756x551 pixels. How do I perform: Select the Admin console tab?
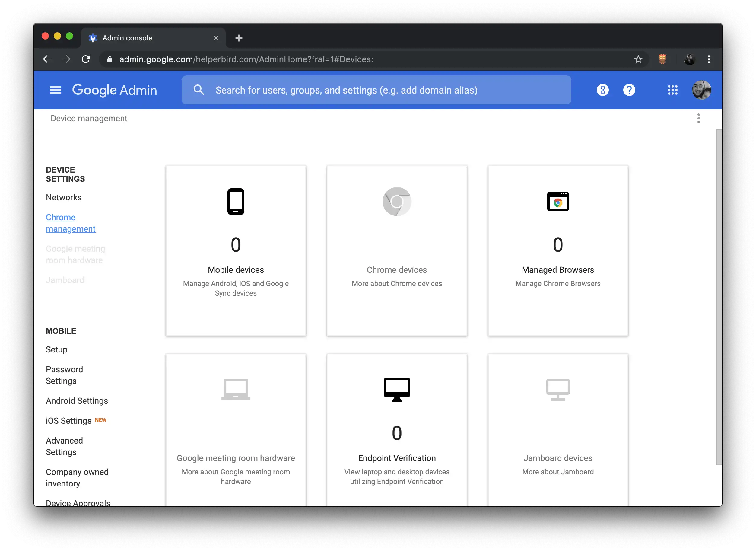pyautogui.click(x=153, y=38)
